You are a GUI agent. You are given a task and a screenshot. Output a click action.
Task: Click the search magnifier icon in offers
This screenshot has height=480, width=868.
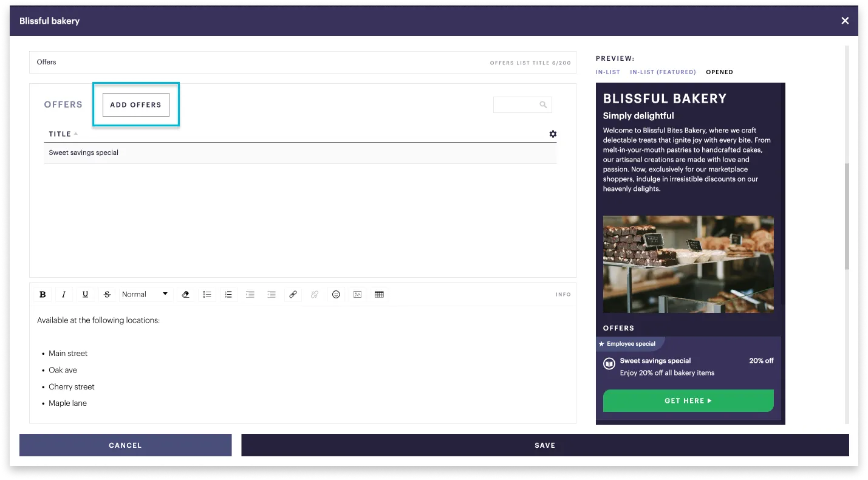(543, 105)
